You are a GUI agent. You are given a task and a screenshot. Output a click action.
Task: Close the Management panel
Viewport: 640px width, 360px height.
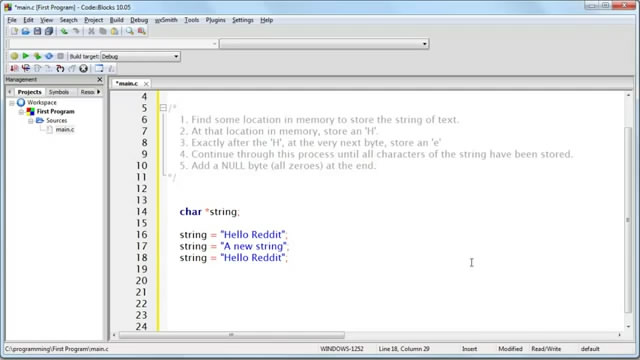tap(100, 79)
